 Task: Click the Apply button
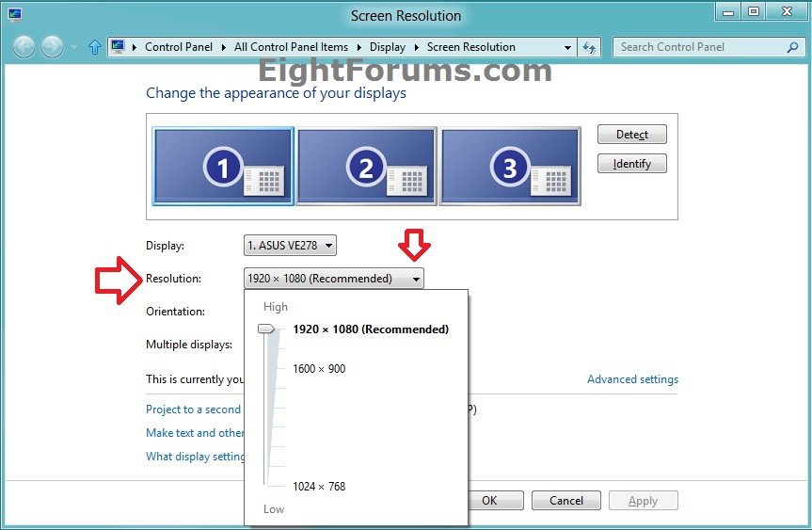point(644,501)
